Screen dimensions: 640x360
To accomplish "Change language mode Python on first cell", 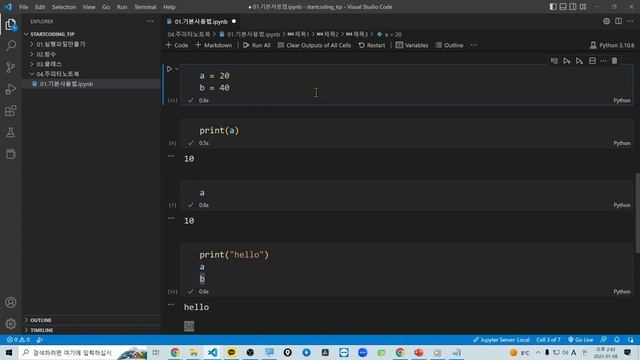I will click(622, 100).
